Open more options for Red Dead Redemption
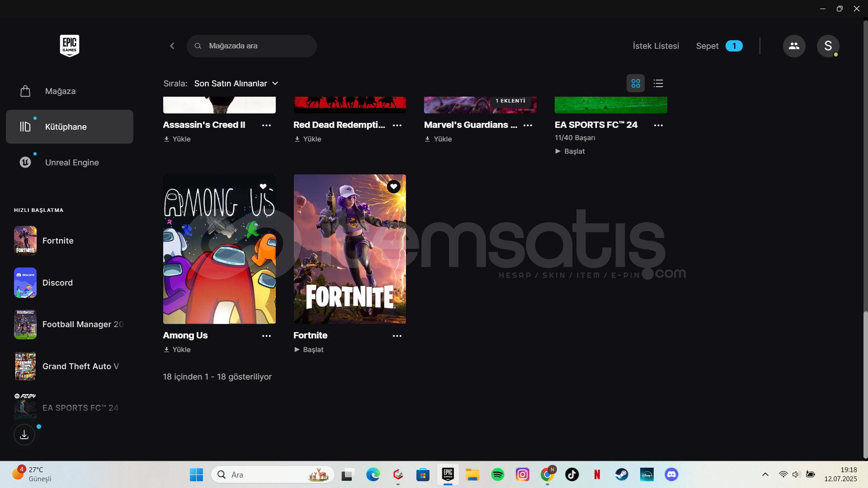This screenshot has width=868, height=488. (397, 126)
